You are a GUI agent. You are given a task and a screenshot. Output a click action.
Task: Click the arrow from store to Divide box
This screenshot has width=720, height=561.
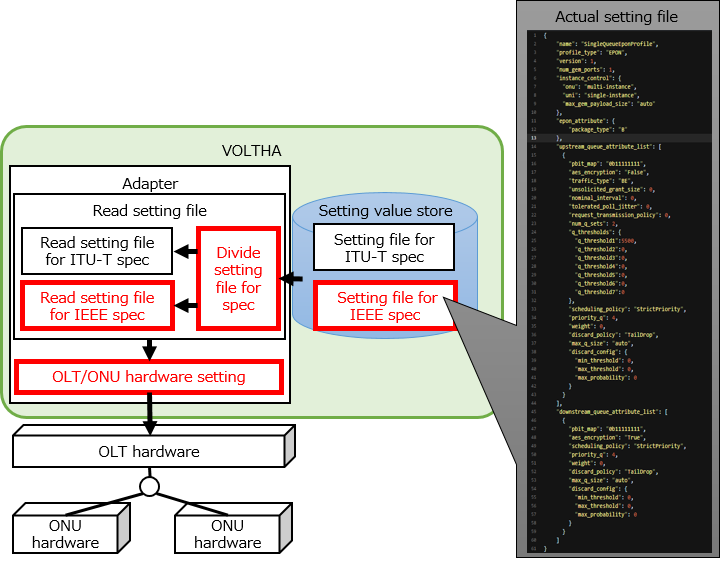coord(293,278)
